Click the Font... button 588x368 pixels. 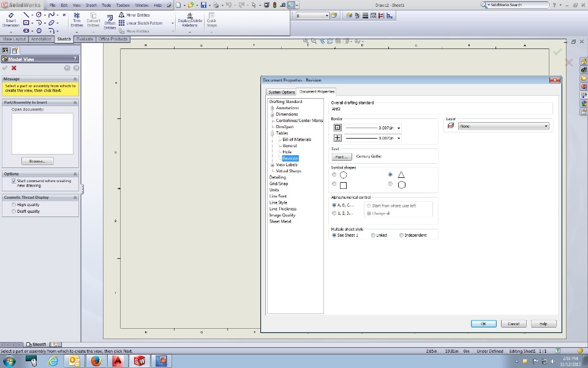pyautogui.click(x=342, y=156)
